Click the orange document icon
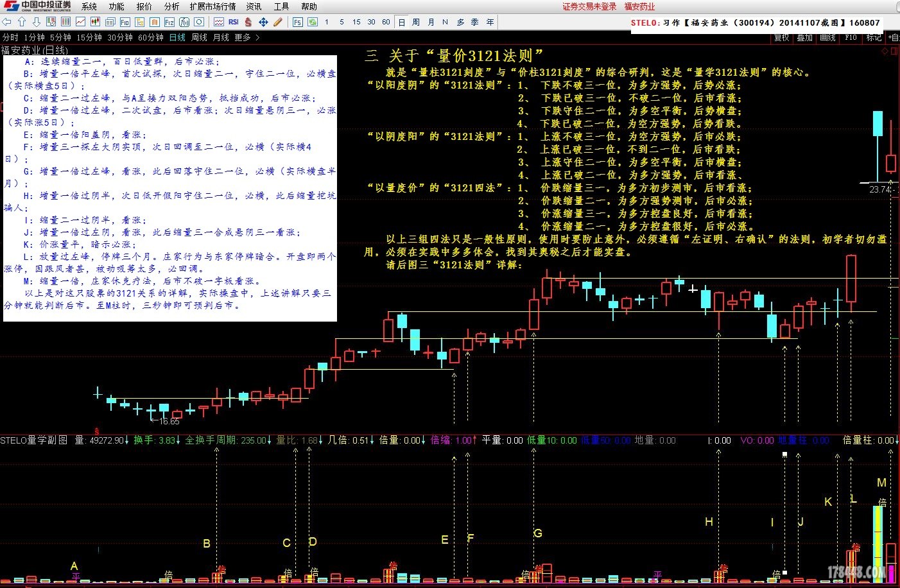The image size is (900, 588). pos(154,22)
